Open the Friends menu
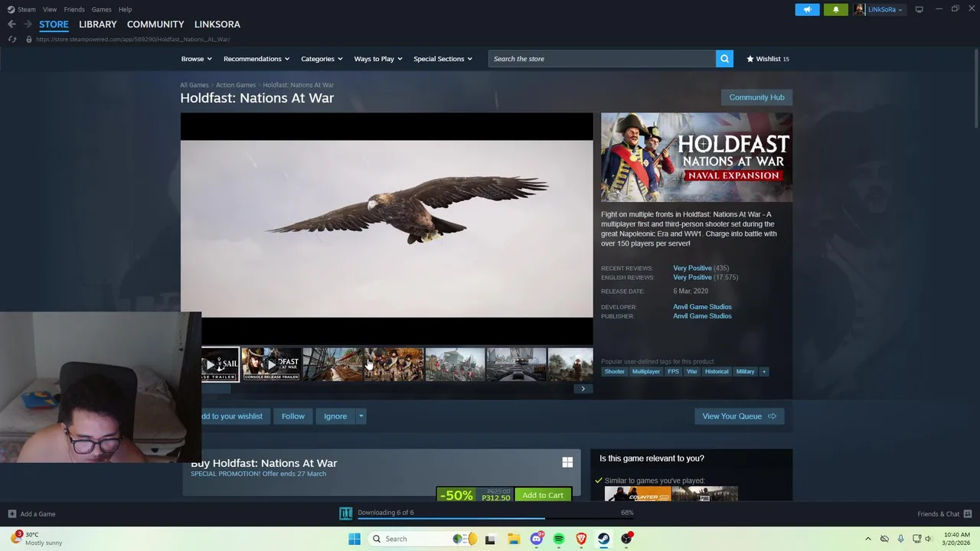Viewport: 980px width, 551px height. 74,9
